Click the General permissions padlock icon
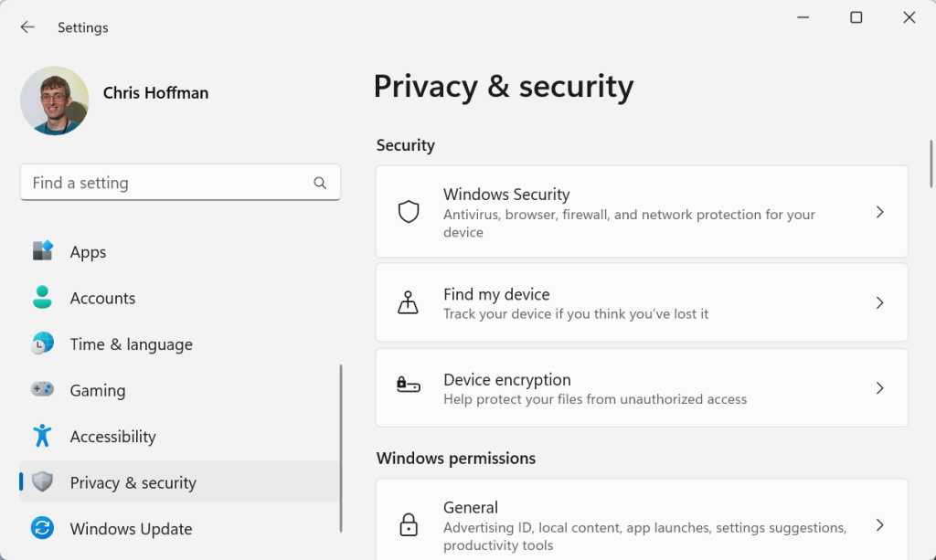The height and width of the screenshot is (560, 936). click(x=407, y=523)
